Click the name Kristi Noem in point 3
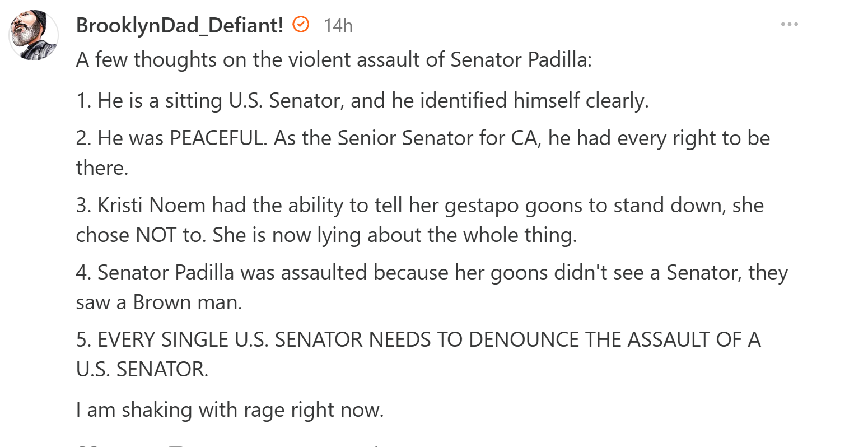This screenshot has width=868, height=447. [x=152, y=205]
